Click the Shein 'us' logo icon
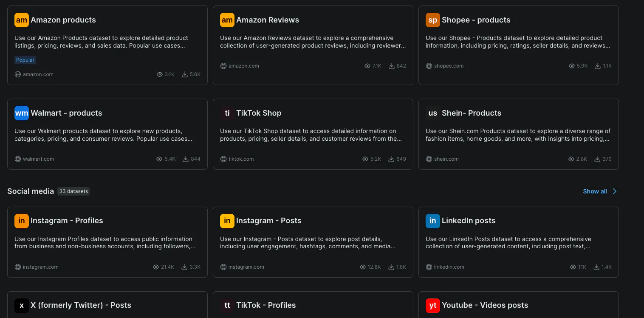Viewport: 644px width, 318px height. pyautogui.click(x=433, y=113)
